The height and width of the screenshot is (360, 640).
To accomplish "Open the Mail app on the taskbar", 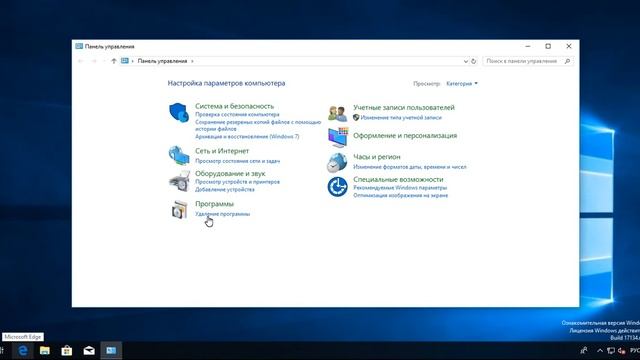I will [x=89, y=350].
